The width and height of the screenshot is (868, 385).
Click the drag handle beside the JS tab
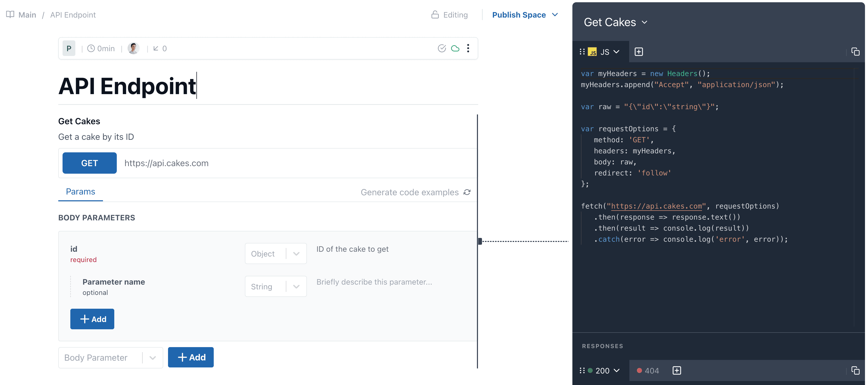tap(582, 51)
